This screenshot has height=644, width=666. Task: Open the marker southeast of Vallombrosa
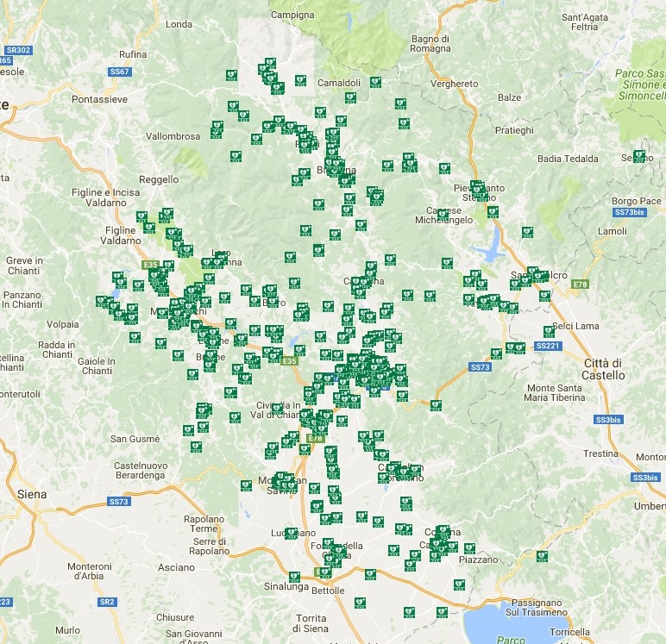[236, 156]
